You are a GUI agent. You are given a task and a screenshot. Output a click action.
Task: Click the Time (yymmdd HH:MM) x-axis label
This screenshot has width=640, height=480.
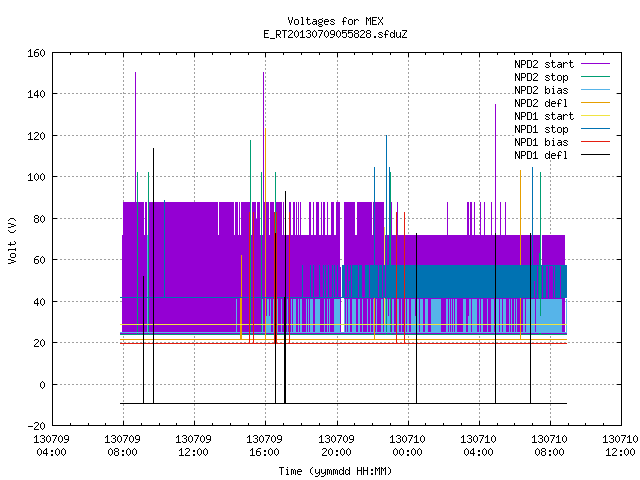[x=335, y=471]
